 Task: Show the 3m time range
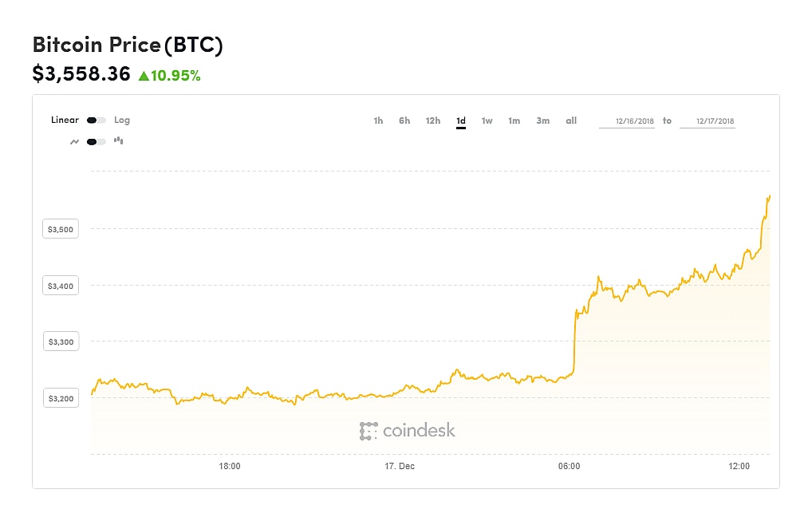(x=543, y=121)
